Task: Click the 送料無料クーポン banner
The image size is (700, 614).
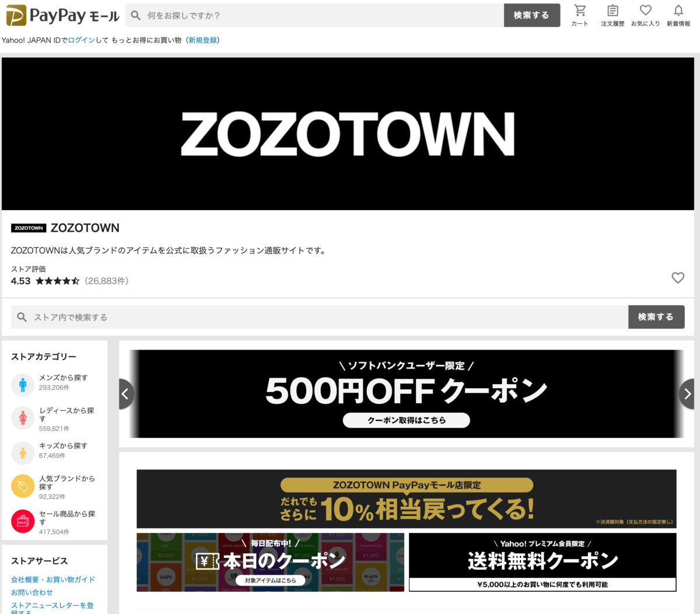Action: tap(542, 562)
